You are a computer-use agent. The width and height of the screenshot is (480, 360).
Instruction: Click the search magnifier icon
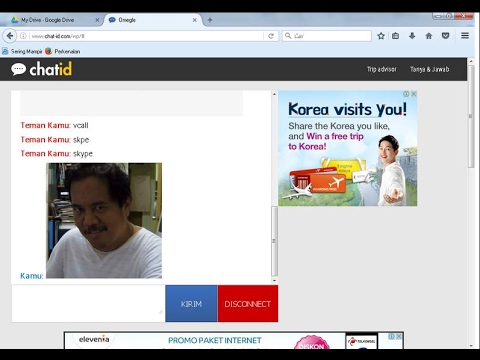[288, 36]
